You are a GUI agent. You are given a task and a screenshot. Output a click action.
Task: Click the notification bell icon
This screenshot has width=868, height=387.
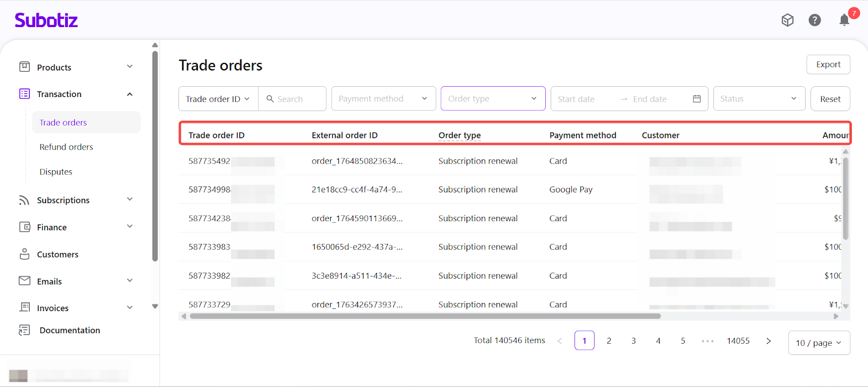844,21
